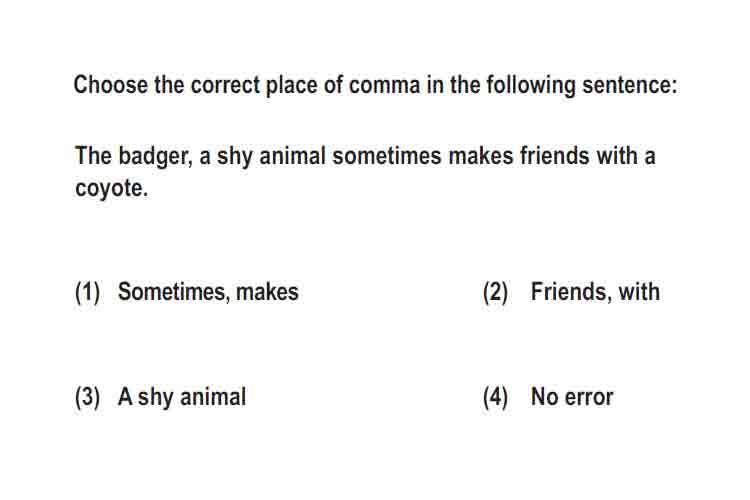The height and width of the screenshot is (500, 750).
Task: Select the answer "Sometimes, makes"
Action: 208,292
